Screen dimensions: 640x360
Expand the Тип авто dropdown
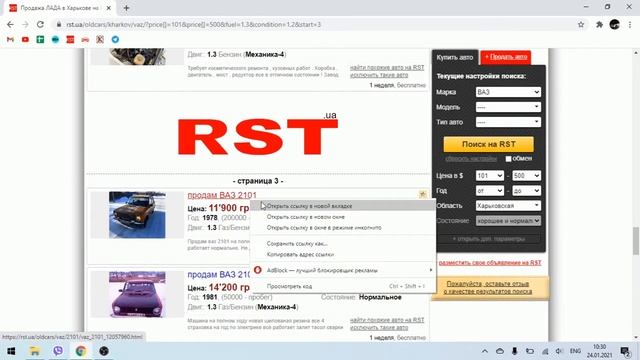[508, 122]
